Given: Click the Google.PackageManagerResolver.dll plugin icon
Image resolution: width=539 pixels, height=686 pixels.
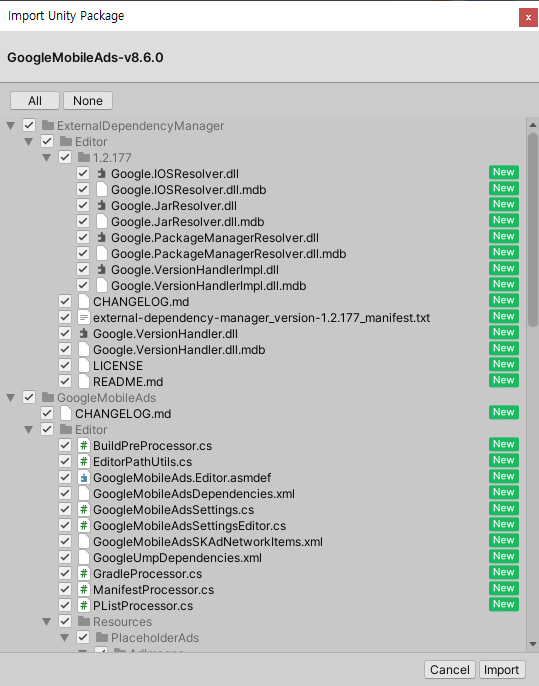Looking at the screenshot, I should 102,238.
